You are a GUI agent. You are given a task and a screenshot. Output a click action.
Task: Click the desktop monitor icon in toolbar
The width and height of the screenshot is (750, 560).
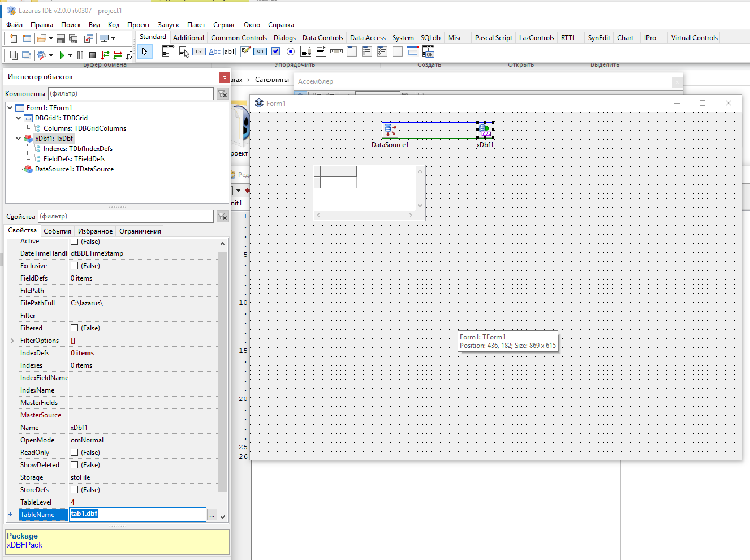[104, 38]
